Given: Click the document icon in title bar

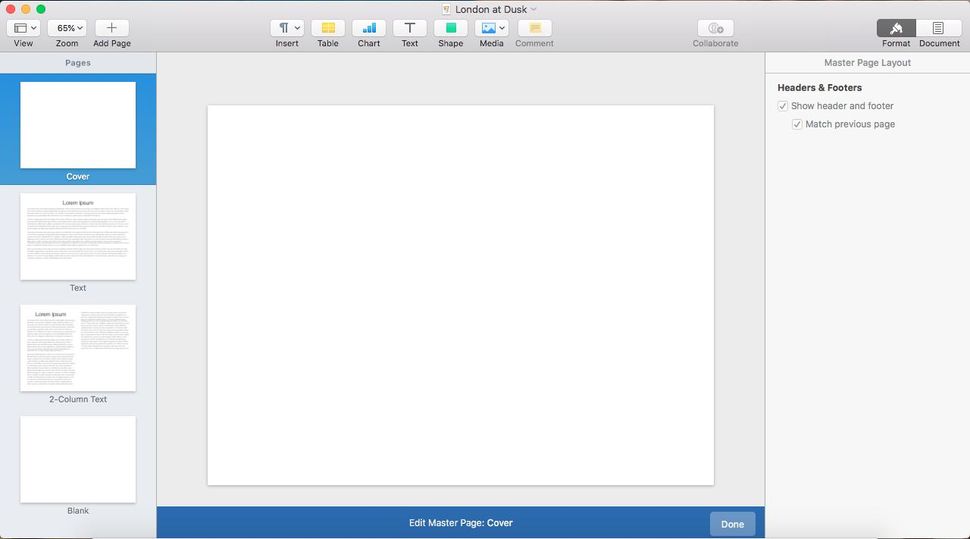Looking at the screenshot, I should (446, 9).
